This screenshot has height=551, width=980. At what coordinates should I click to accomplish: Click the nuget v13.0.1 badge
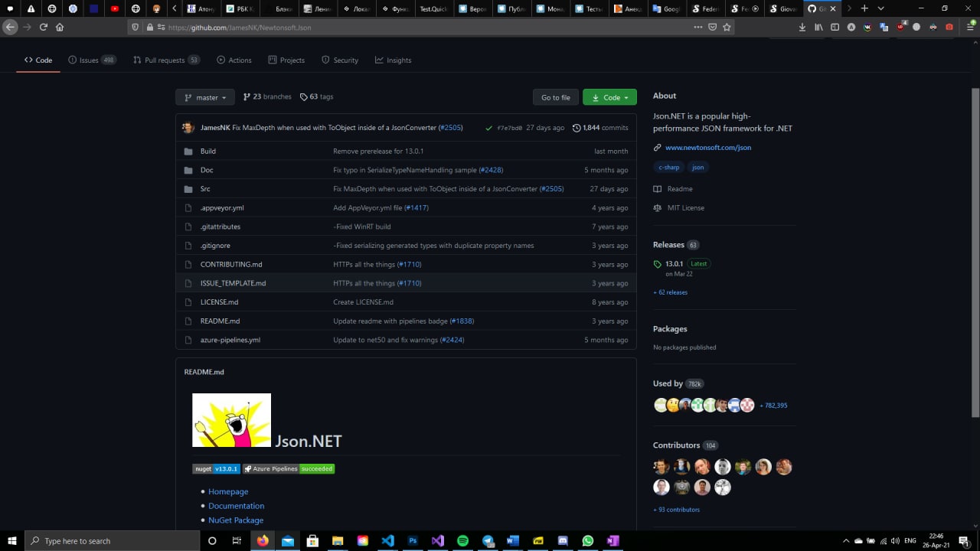[216, 468]
